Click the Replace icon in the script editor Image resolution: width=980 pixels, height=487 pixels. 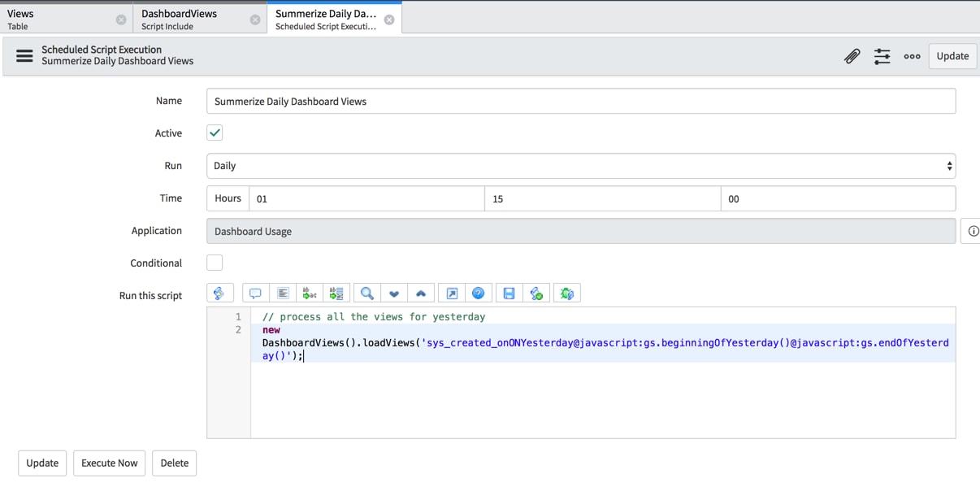309,293
